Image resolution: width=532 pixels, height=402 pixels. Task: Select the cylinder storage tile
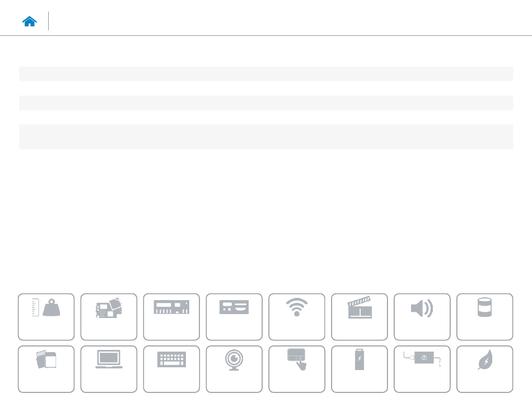(485, 317)
